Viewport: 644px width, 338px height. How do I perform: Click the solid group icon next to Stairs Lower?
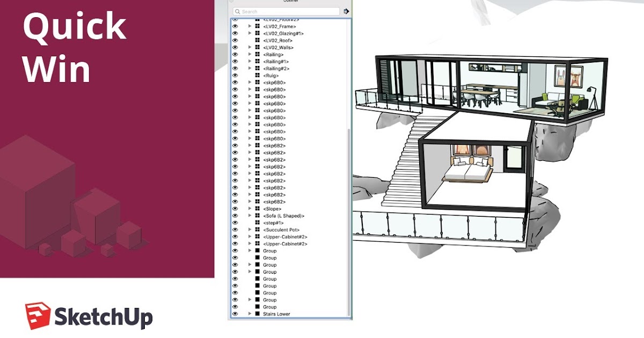point(258,314)
